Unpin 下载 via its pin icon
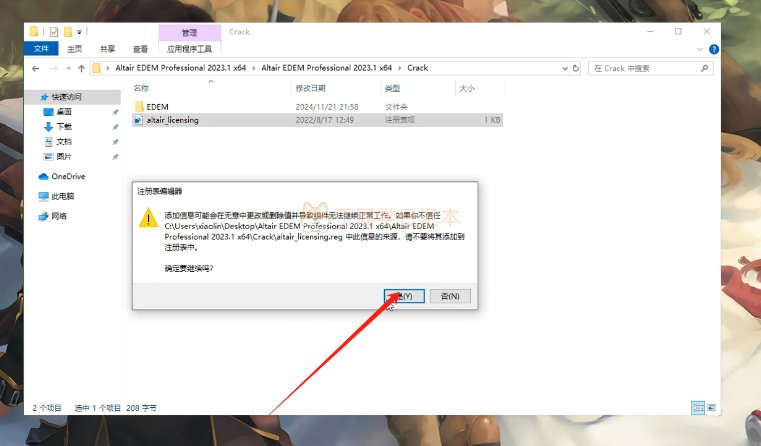Image resolution: width=761 pixels, height=446 pixels. click(x=116, y=127)
